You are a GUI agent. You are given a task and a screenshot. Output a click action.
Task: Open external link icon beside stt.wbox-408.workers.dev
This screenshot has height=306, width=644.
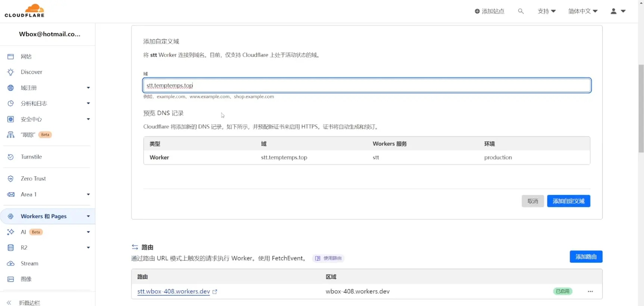tap(215, 292)
